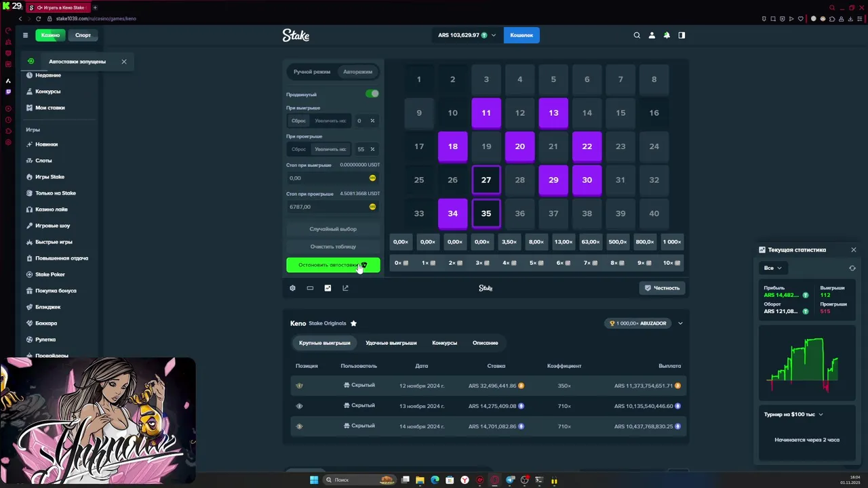The width and height of the screenshot is (868, 488).
Task: Launch Microsoft Edge from taskbar
Action: [435, 480]
